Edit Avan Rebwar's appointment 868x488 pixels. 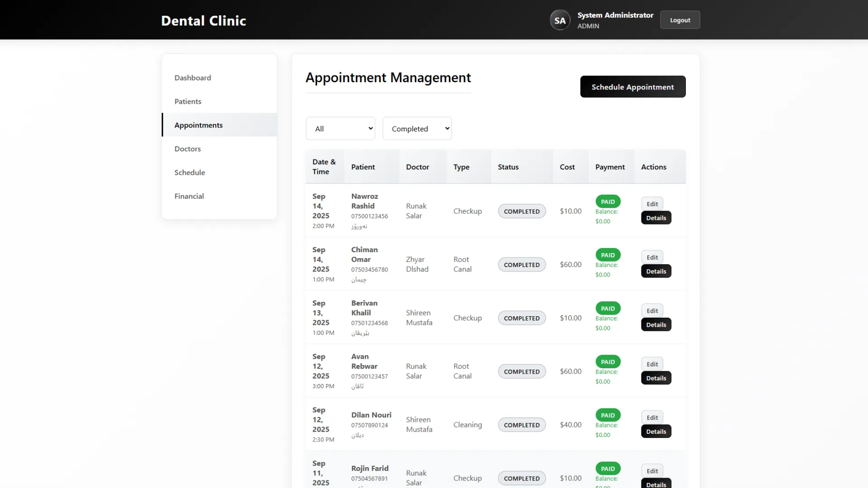pos(652,364)
